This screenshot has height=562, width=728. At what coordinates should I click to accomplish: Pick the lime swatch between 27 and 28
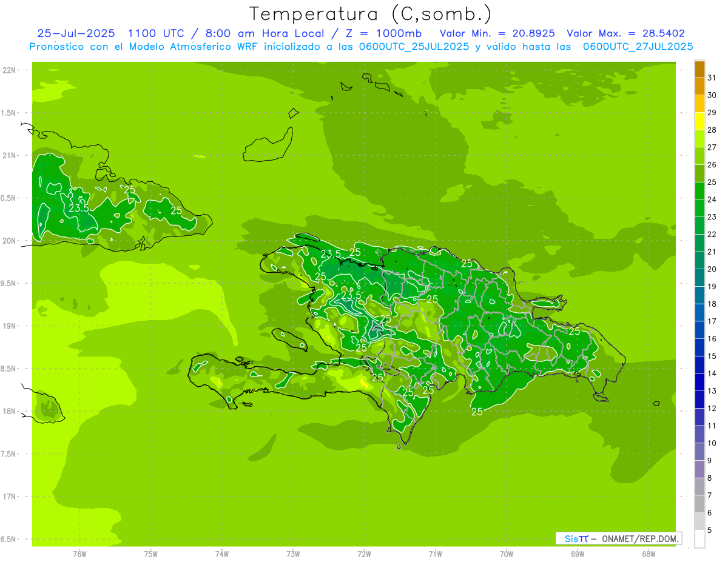pos(699,139)
